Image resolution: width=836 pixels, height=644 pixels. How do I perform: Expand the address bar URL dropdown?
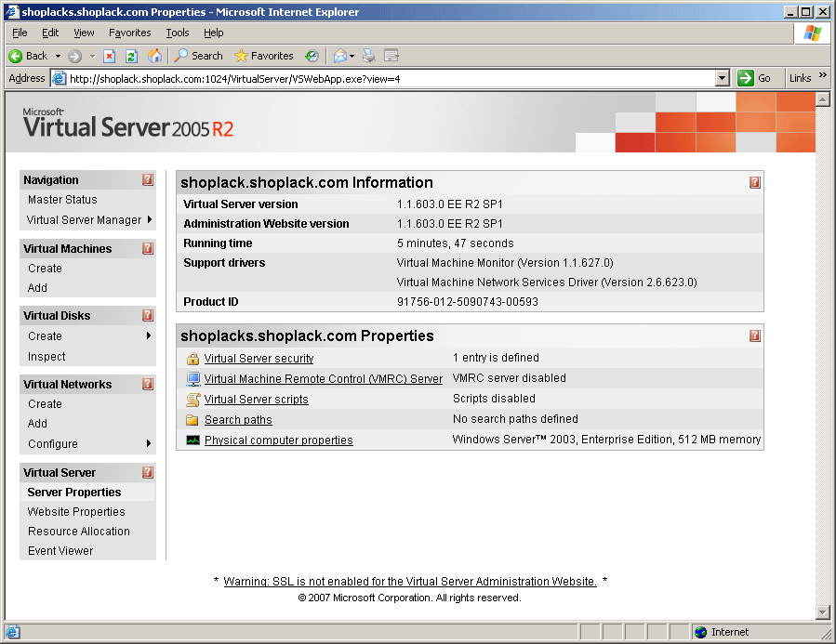click(x=722, y=78)
